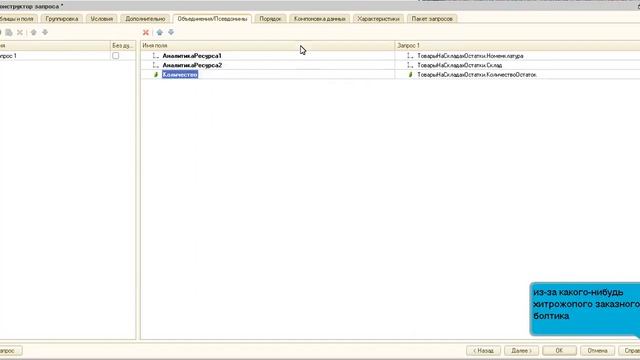Delete the field alias with the red X

pos(146,32)
